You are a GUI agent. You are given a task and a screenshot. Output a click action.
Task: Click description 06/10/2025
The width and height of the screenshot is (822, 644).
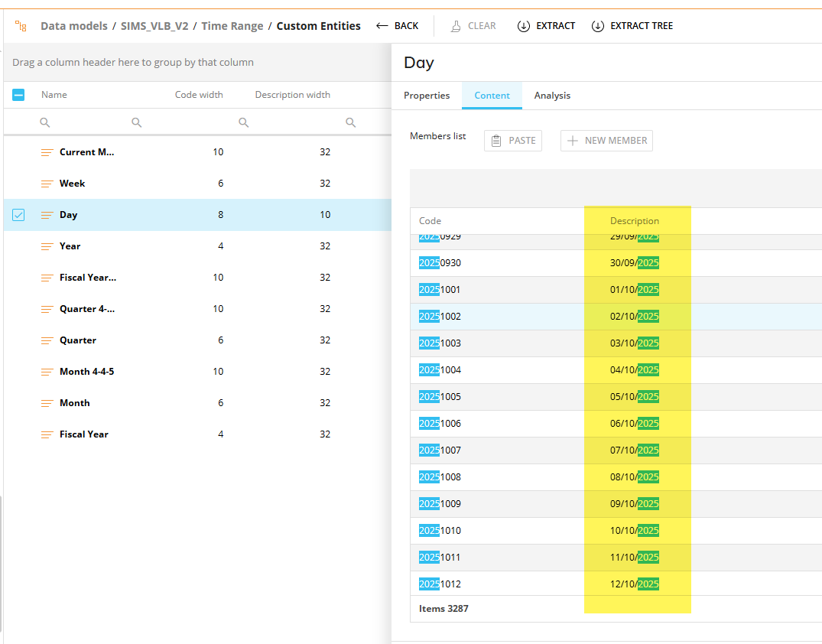[x=635, y=423]
